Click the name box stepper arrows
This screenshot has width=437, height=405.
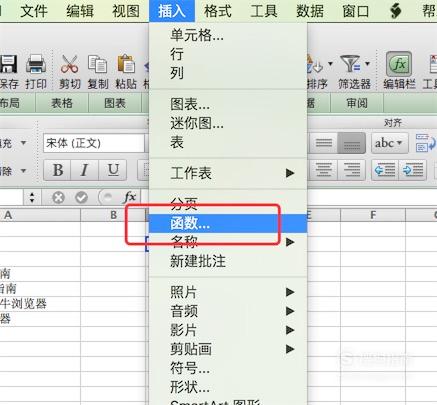click(x=32, y=198)
